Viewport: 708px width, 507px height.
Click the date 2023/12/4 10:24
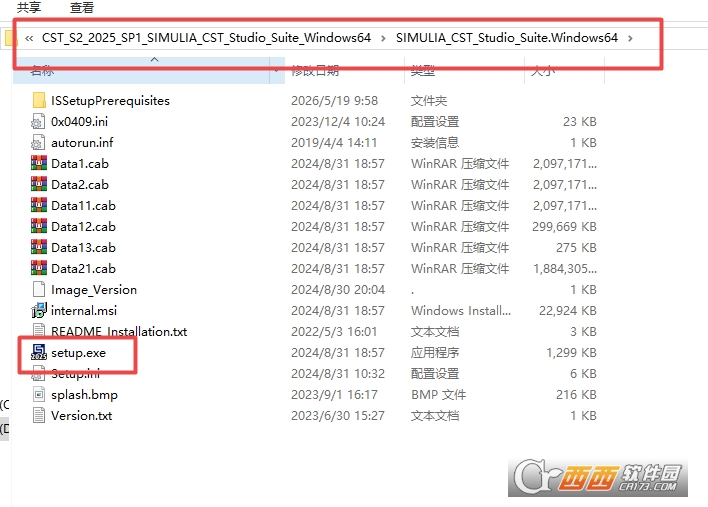click(338, 121)
